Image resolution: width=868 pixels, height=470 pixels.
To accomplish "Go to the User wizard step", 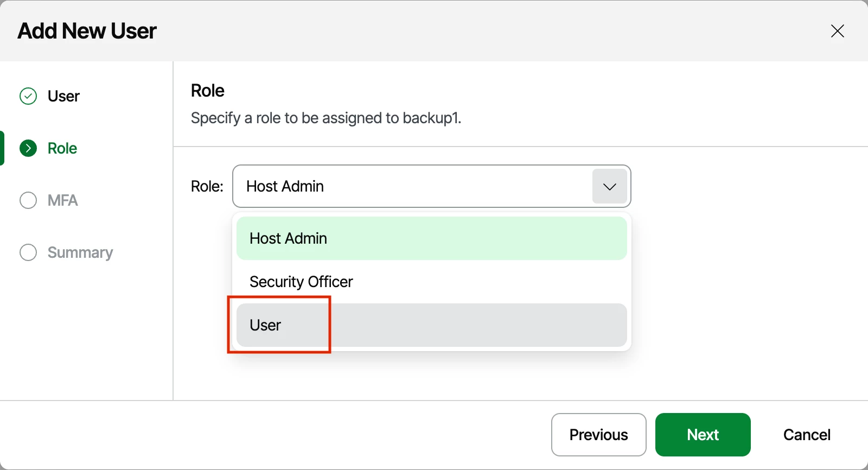I will [x=63, y=96].
